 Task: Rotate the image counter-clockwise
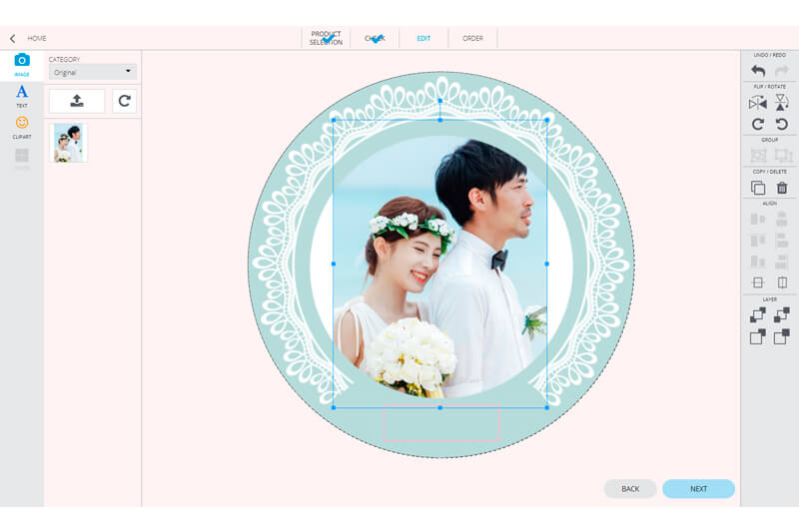pos(782,124)
